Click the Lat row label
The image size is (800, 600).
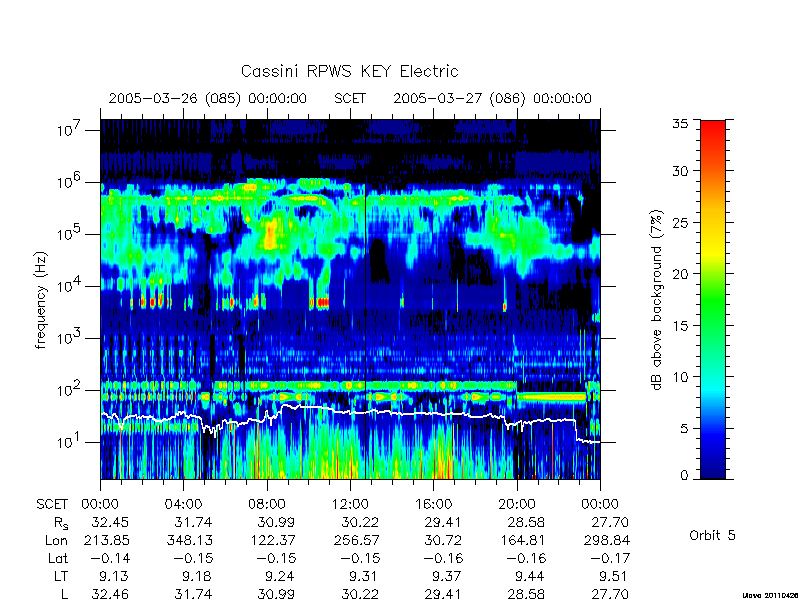[58, 559]
